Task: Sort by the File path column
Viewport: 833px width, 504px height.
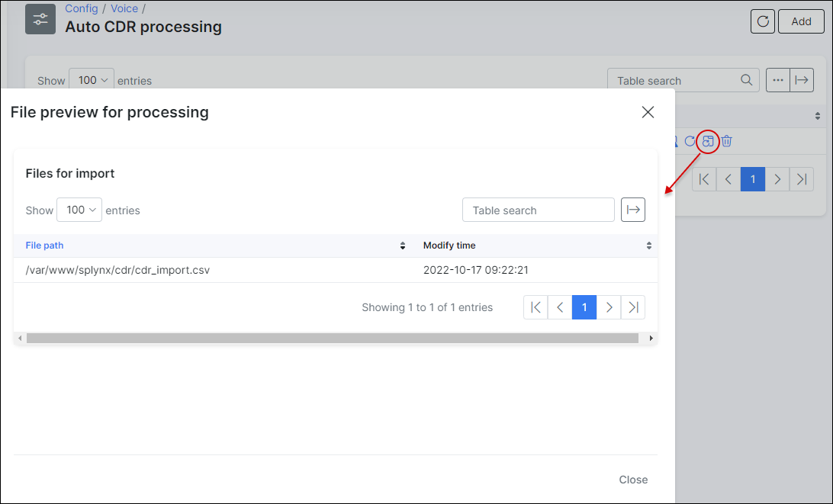Action: click(x=46, y=246)
